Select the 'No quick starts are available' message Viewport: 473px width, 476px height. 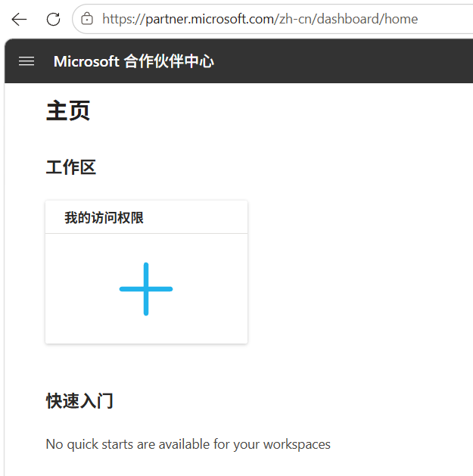tap(188, 444)
